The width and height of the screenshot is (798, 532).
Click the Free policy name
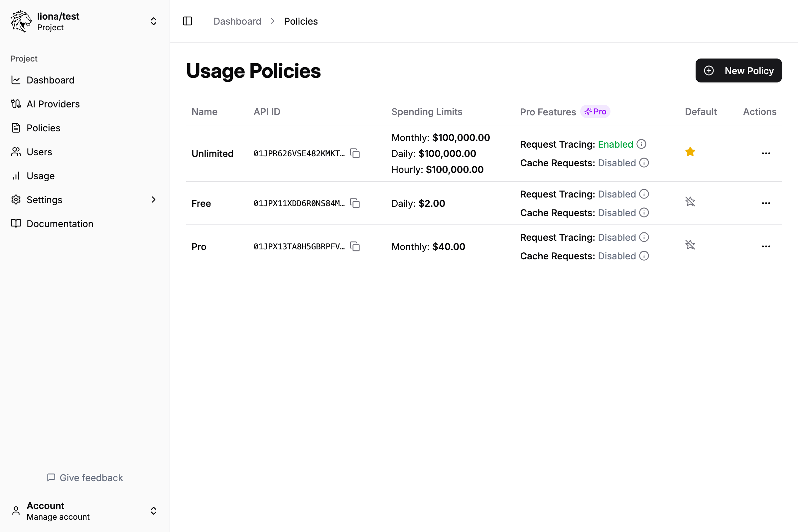(201, 203)
